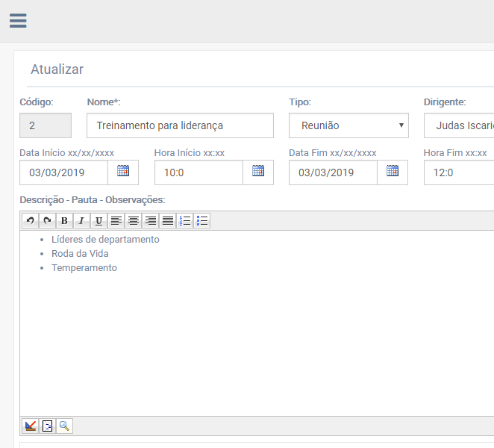Align text left

[116, 221]
